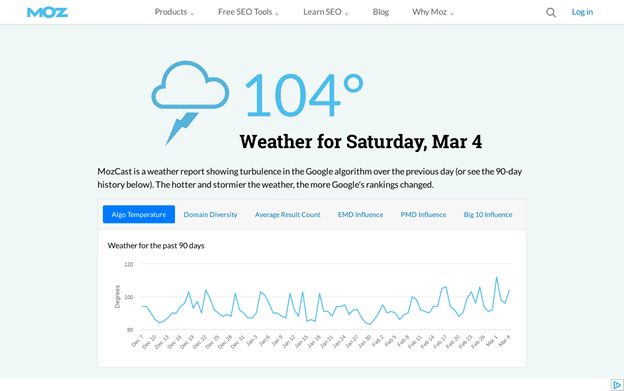Screen dimensions: 624x391
Task: Click the Log in link
Action: click(582, 12)
